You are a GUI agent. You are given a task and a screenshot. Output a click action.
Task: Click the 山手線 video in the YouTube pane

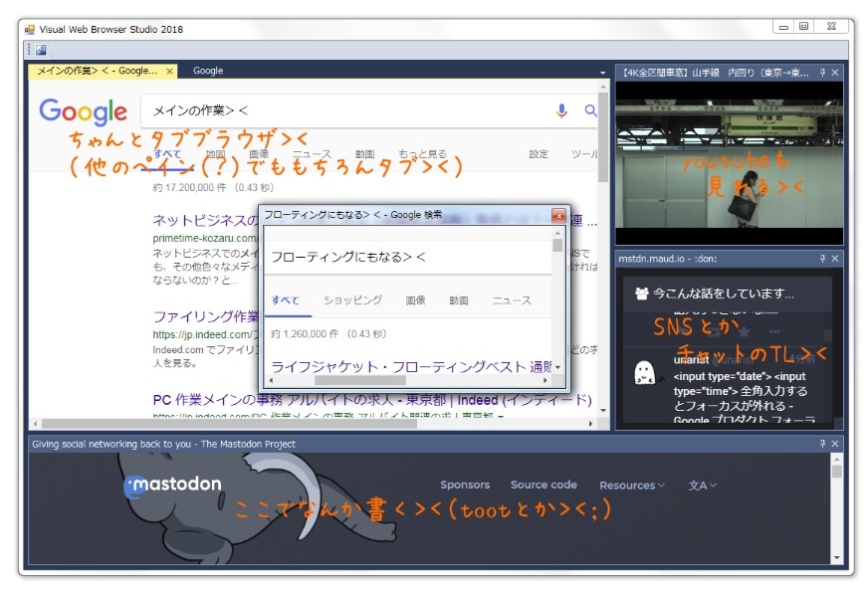(x=729, y=164)
